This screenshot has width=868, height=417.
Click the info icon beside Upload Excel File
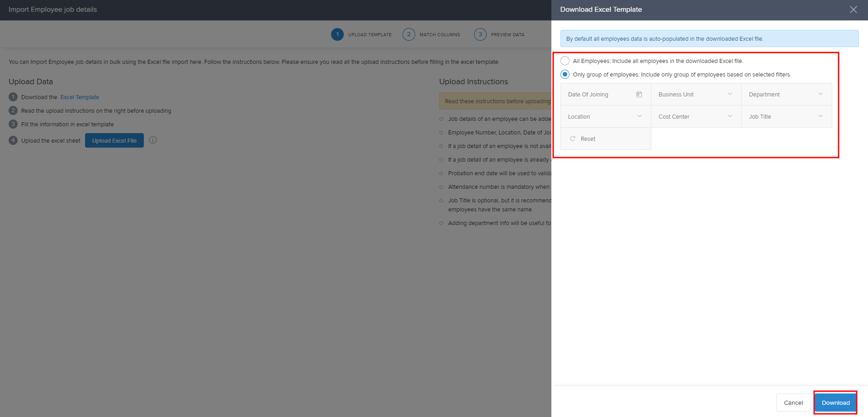tap(153, 140)
